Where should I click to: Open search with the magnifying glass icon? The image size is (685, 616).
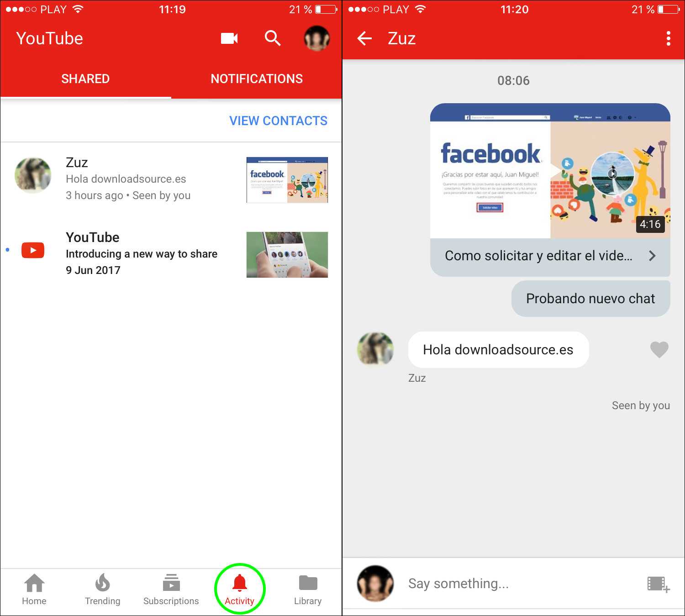273,38
